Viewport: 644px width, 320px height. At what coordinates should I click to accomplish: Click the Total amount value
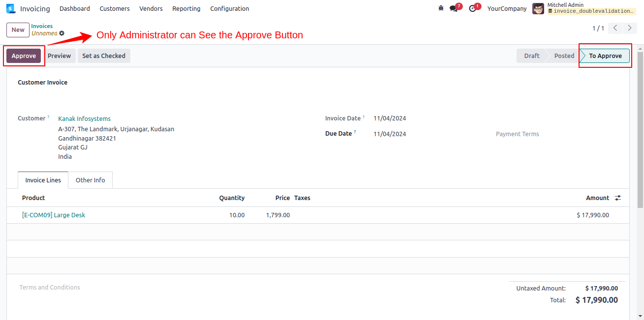pos(597,300)
